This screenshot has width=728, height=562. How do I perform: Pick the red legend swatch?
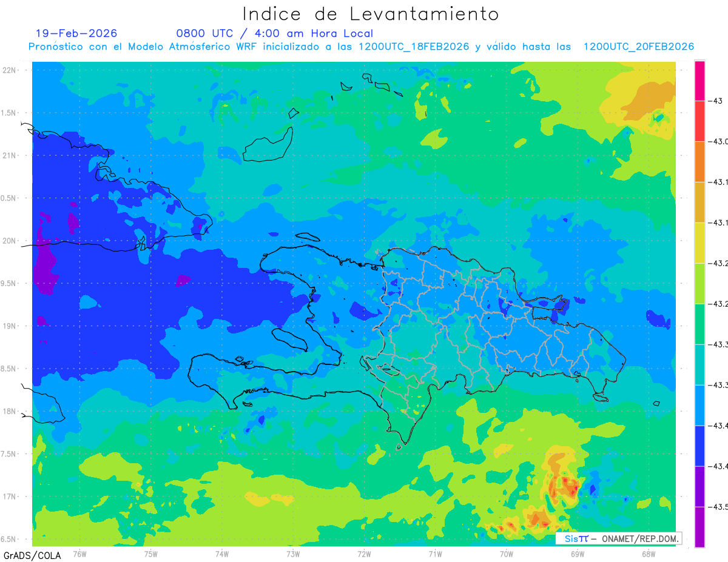pyautogui.click(x=699, y=121)
